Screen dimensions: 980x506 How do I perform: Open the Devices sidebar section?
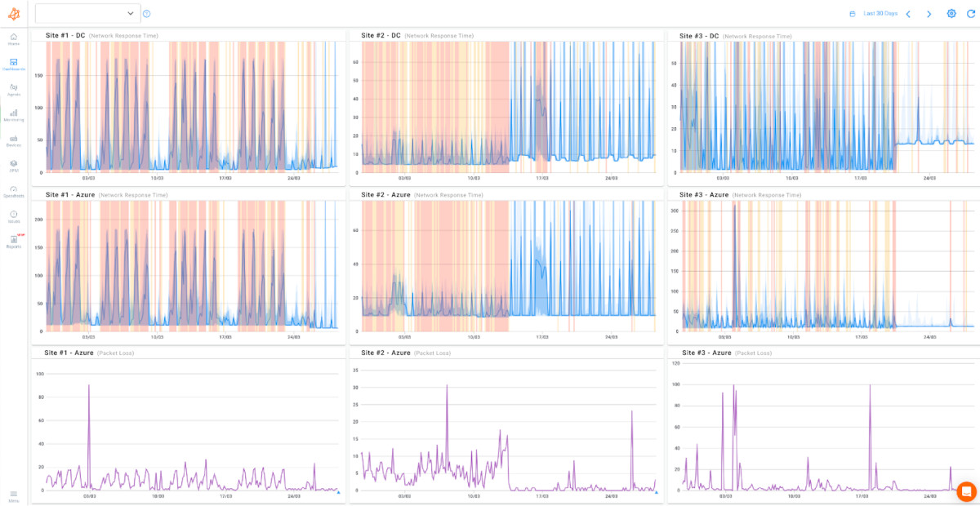click(x=13, y=141)
